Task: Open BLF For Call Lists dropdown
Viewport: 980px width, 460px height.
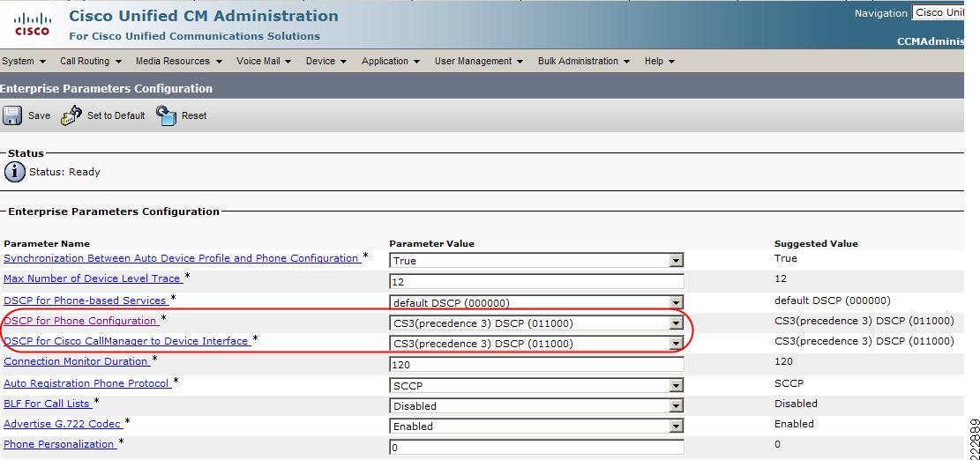Action: pyautogui.click(x=536, y=405)
